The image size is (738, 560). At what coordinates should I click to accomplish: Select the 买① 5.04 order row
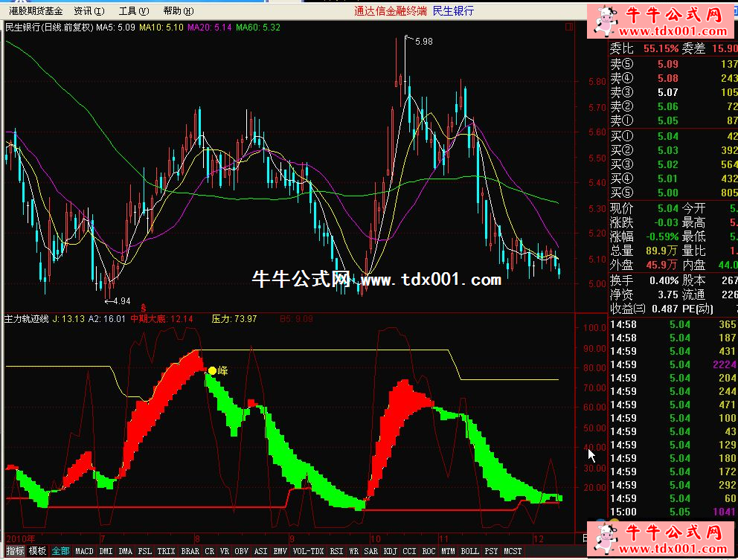tap(673, 136)
